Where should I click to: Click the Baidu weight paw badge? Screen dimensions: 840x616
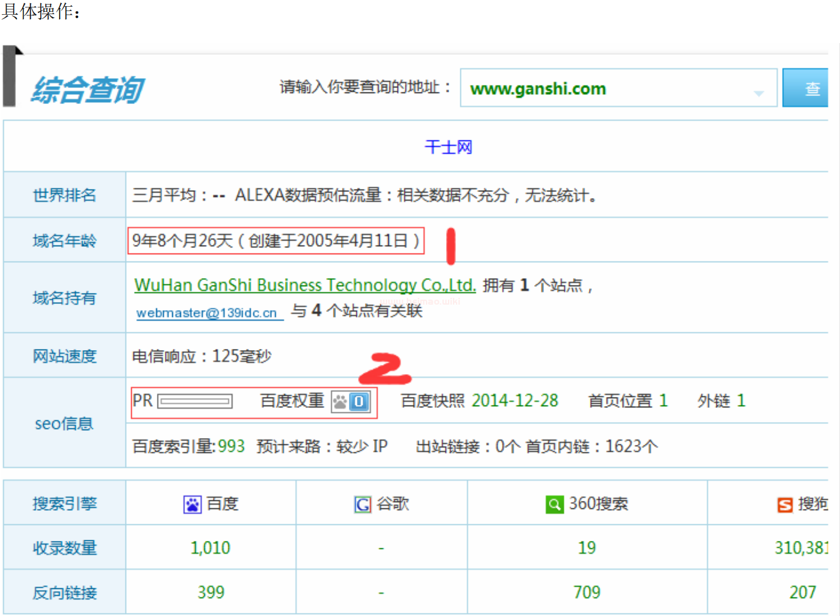point(350,402)
